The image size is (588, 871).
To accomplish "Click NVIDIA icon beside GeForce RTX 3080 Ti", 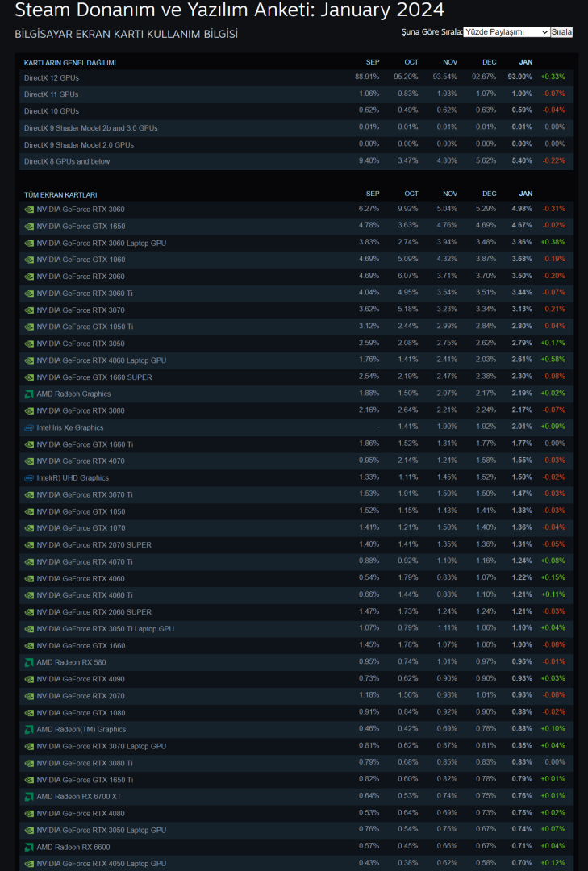I will click(29, 763).
